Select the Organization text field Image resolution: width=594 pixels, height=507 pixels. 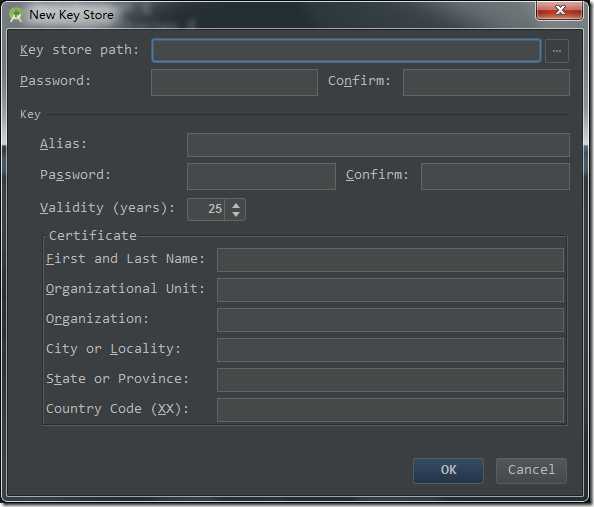point(390,320)
